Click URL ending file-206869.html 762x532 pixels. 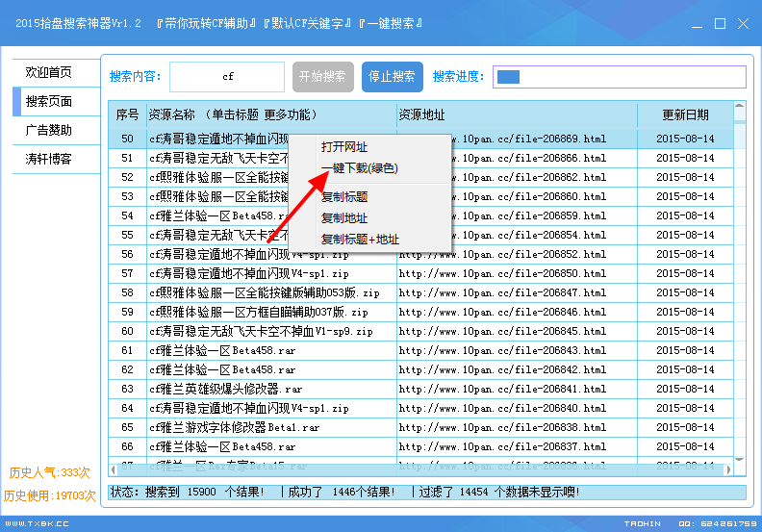[x=529, y=139]
